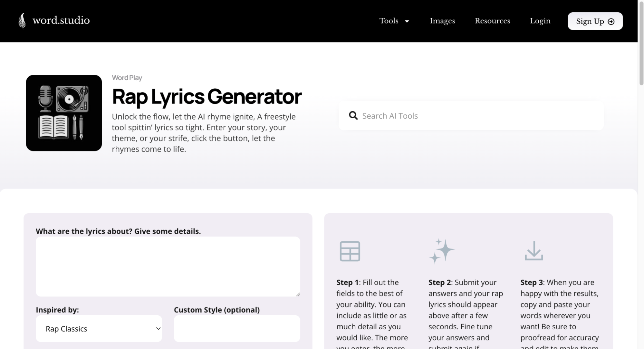Screen dimensions: 644x349
Task: Focus the Search AI Tools field
Action: point(477,116)
